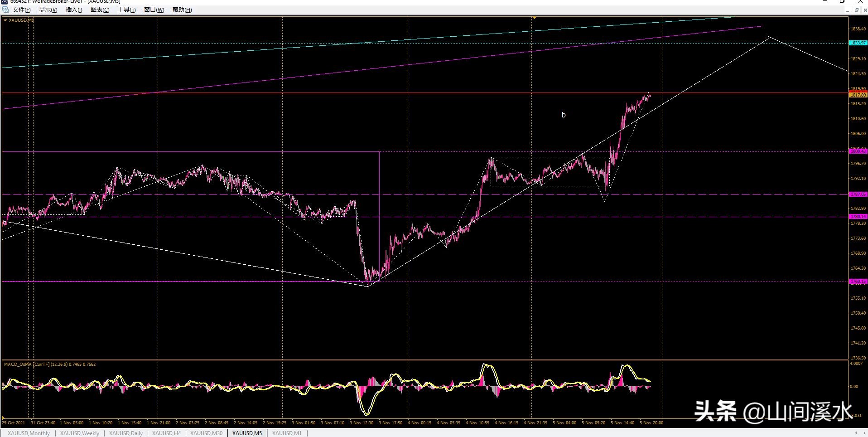Click the 1838.40 price scale value

pyautogui.click(x=858, y=29)
